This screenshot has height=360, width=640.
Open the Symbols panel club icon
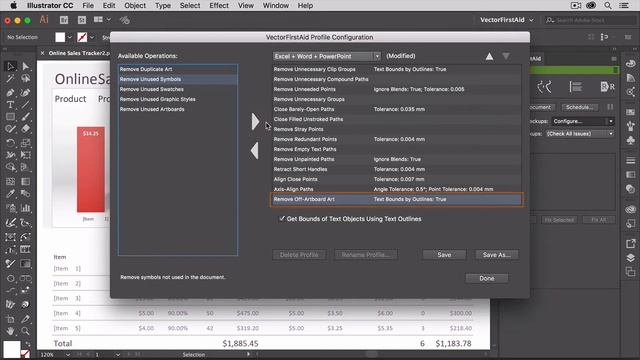click(631, 140)
